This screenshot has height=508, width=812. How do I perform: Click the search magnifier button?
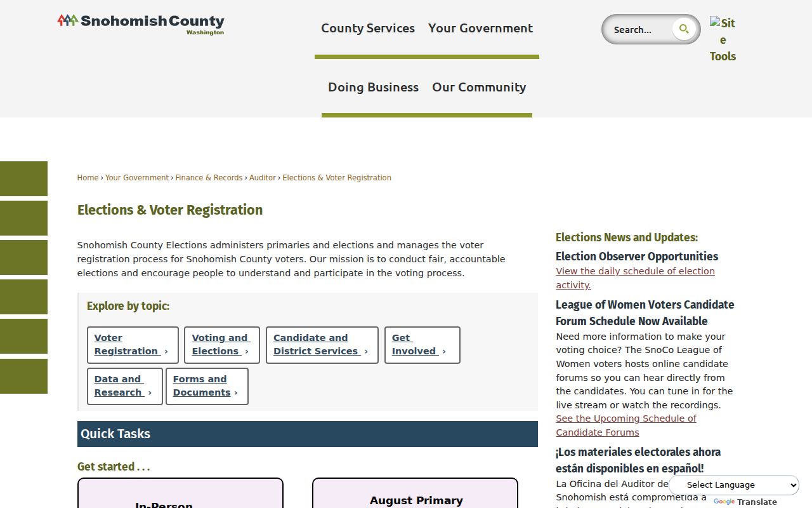tap(684, 29)
